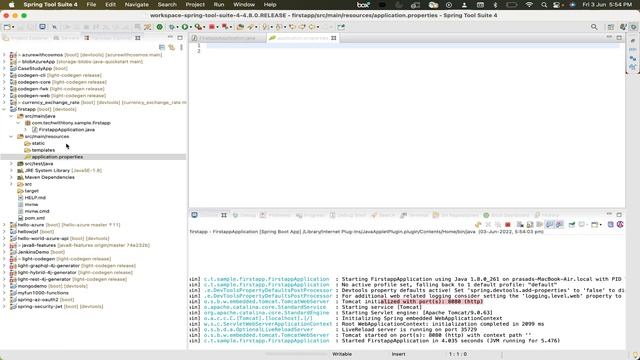The width and height of the screenshot is (640, 360).
Task: Toggle show console on standard out
Action: click(550, 224)
